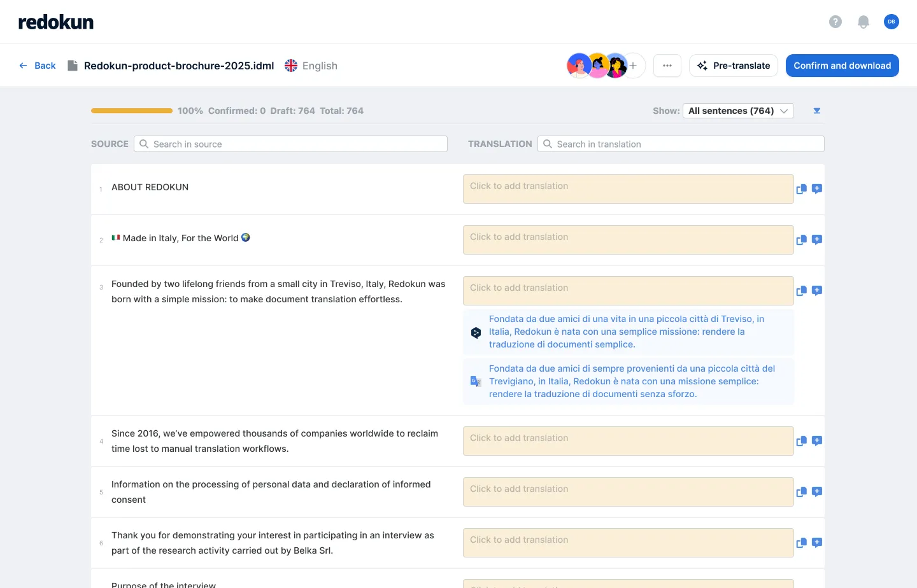Click third collaborator avatar

point(616,66)
